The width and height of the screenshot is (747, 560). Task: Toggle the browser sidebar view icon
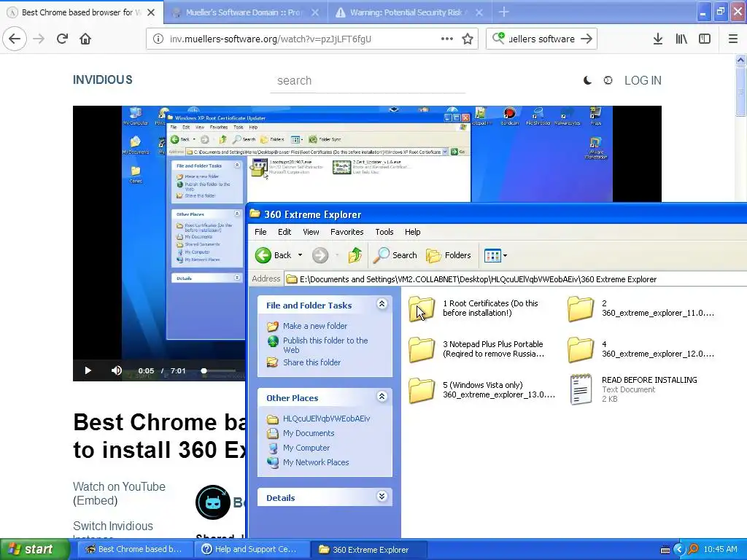tap(705, 39)
